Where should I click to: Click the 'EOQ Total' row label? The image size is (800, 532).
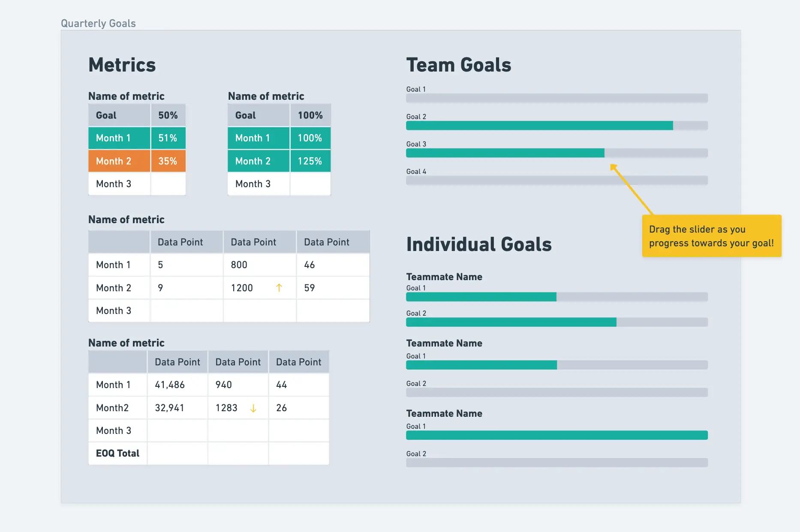coord(118,453)
